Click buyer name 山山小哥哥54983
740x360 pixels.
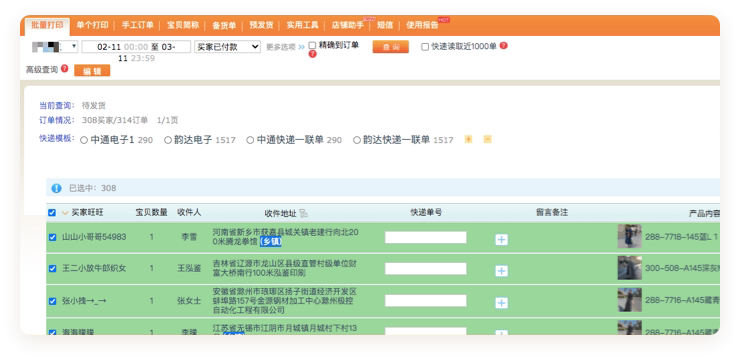94,237
